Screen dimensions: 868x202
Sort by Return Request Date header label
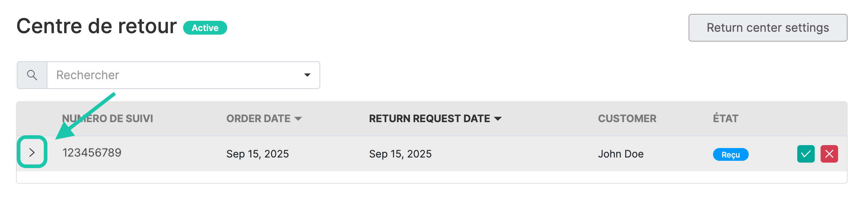[x=429, y=119]
